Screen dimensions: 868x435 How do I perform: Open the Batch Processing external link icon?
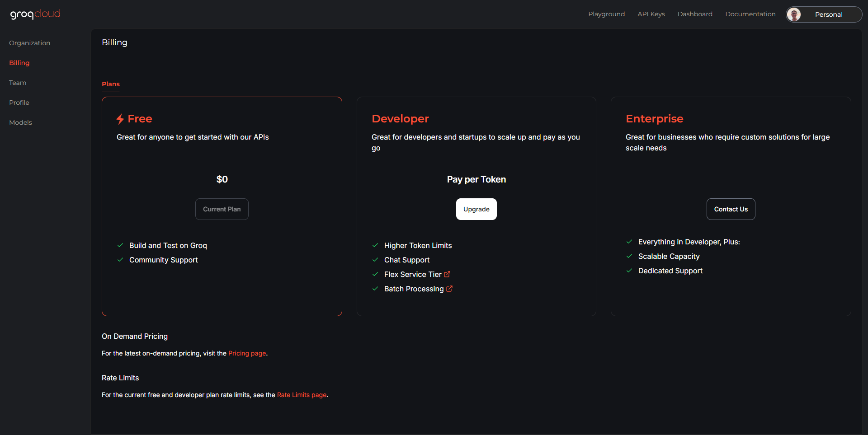click(x=449, y=289)
